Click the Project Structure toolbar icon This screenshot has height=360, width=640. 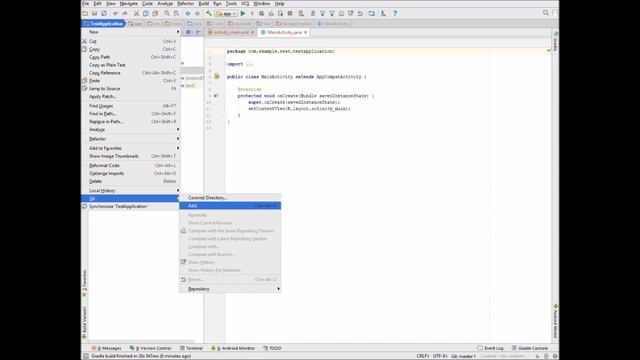pyautogui.click(x=371, y=13)
